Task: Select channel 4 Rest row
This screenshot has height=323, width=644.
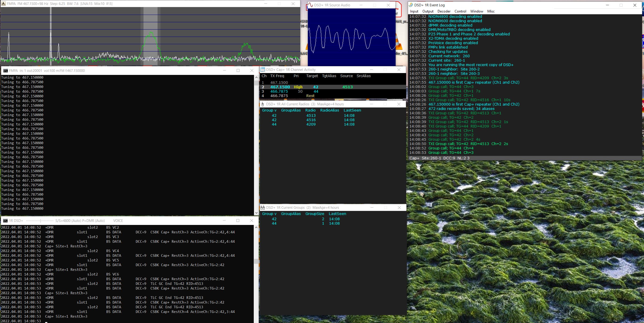Action: 332,96
